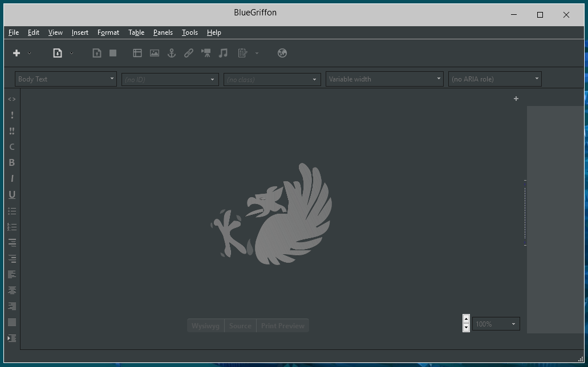Viewport: 588px width, 367px height.
Task: Increase zoom with stepper up arrow
Action: point(466,319)
